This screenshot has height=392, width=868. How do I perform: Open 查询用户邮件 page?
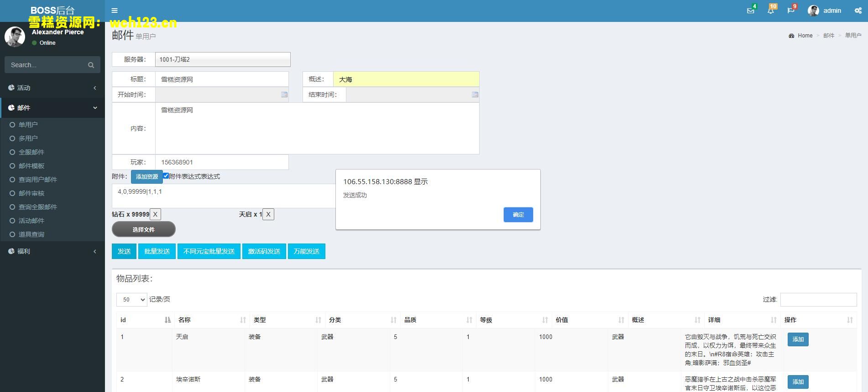pos(37,180)
